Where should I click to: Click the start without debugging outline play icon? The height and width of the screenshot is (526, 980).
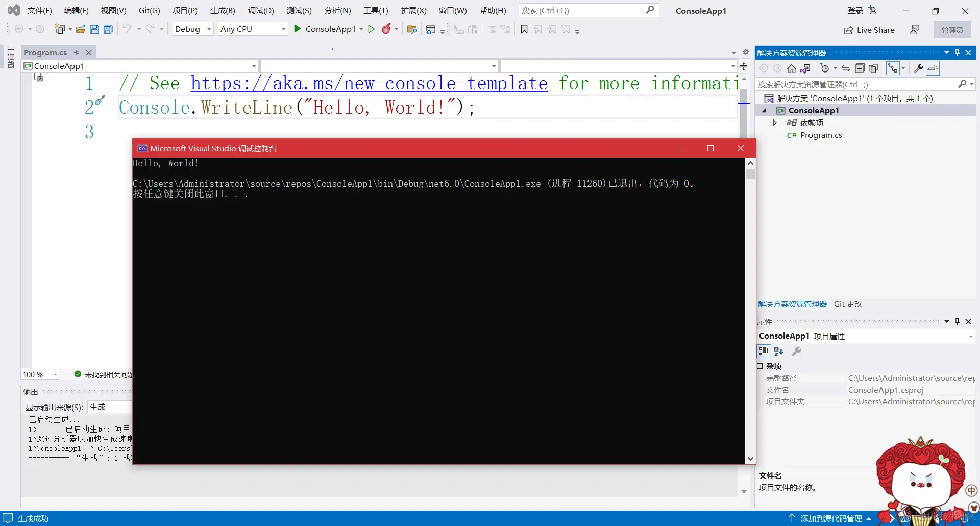click(372, 29)
